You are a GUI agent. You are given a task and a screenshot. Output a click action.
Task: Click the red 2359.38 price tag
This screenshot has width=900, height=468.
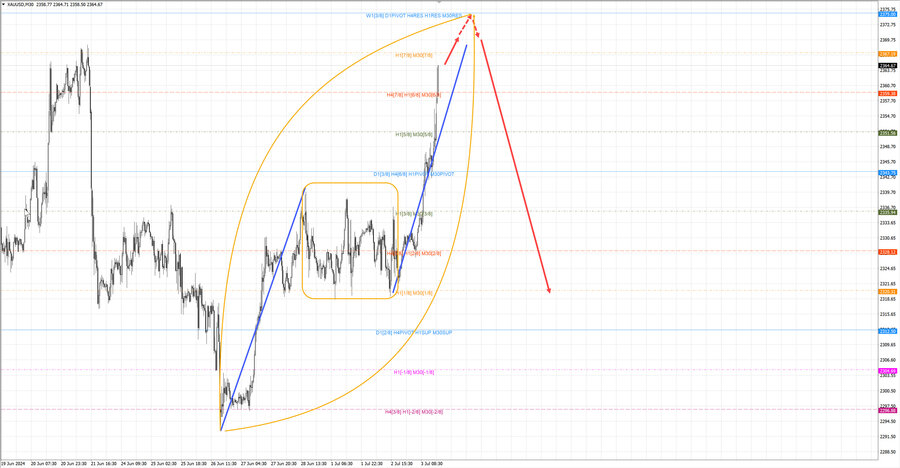887,94
